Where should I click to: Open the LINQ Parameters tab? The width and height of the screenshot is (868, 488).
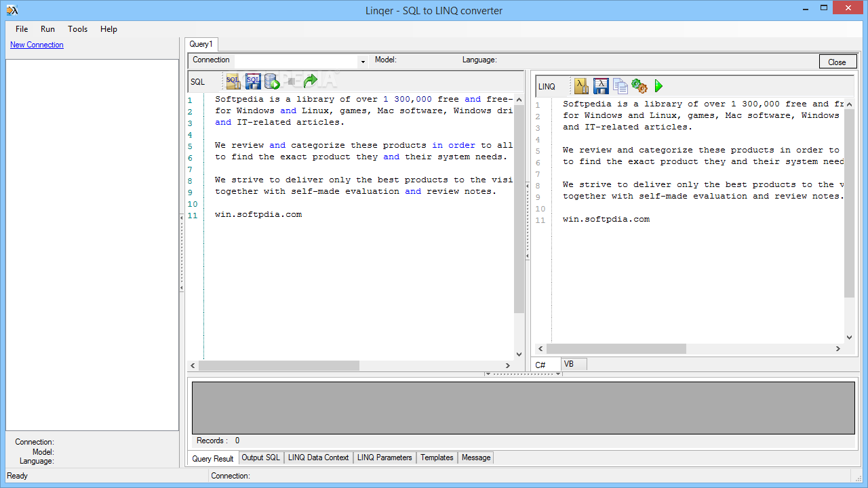(384, 457)
